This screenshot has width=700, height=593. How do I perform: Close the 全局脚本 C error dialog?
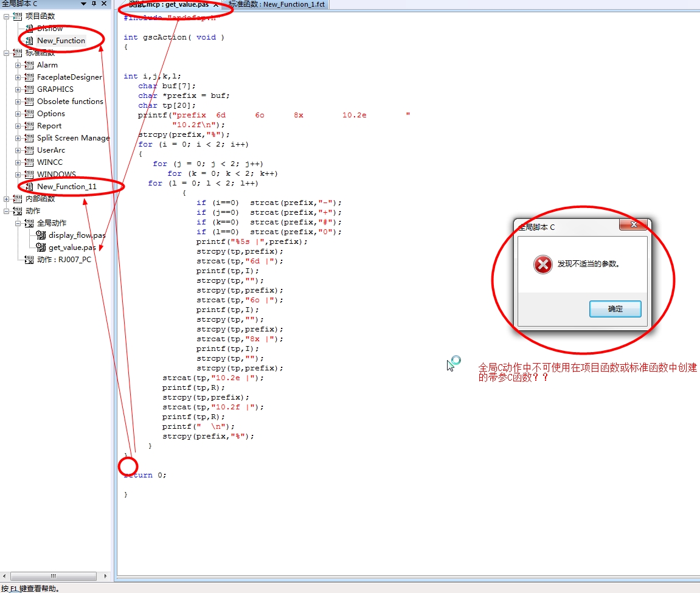[x=633, y=224]
